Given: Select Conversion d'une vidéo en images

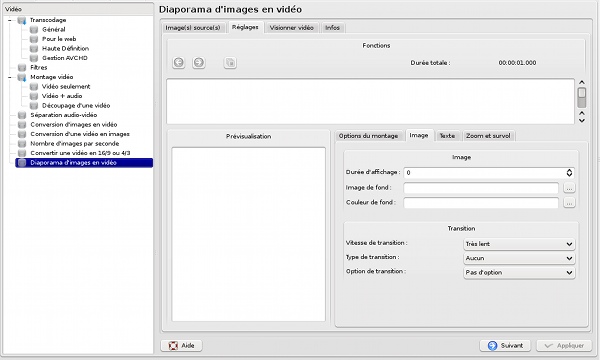Looking at the screenshot, I should [80, 134].
